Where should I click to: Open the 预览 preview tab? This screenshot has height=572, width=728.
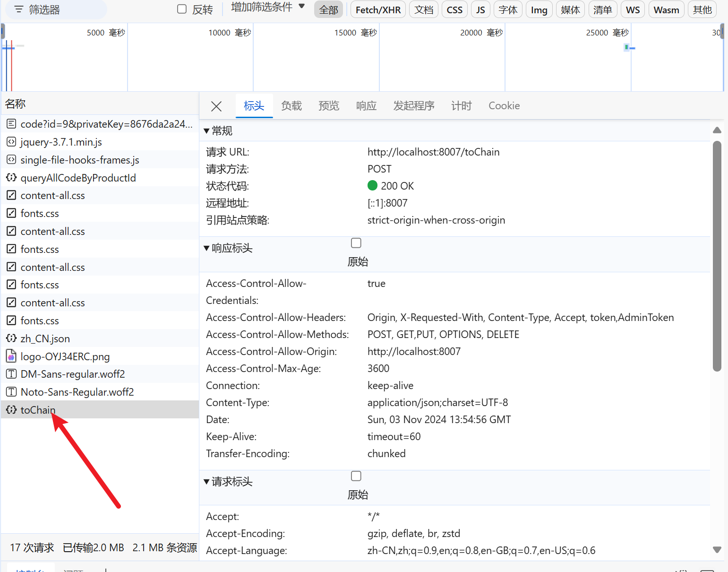click(x=329, y=106)
